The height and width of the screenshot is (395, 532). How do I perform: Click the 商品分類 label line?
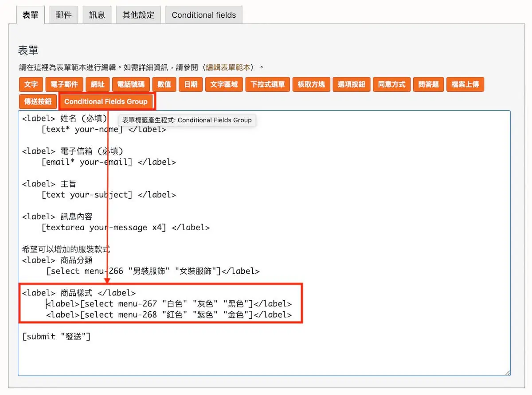(58, 260)
